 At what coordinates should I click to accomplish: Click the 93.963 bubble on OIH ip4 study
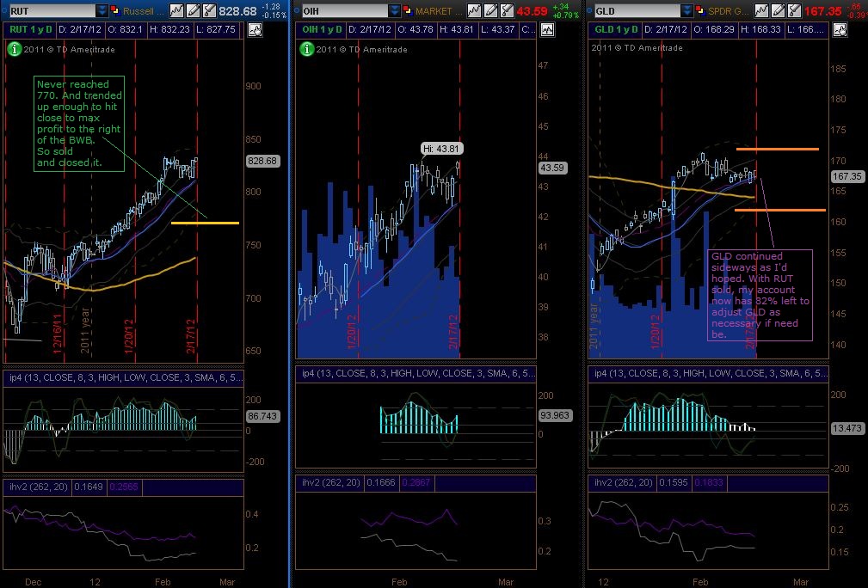click(554, 415)
